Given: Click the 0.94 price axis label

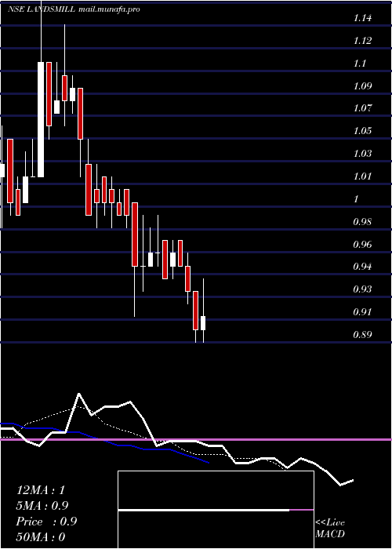Looking at the screenshot, I should [362, 267].
